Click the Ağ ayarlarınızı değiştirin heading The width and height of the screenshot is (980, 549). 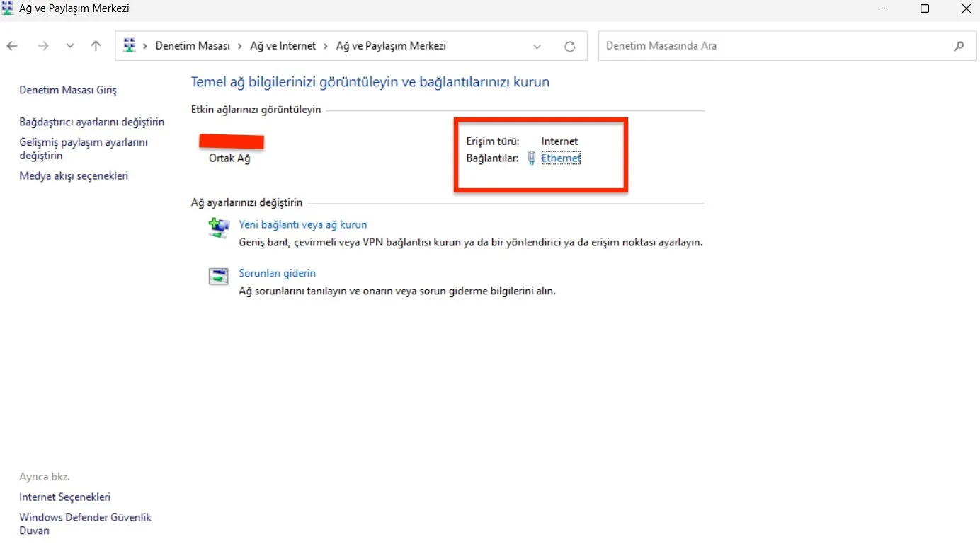pyautogui.click(x=247, y=202)
